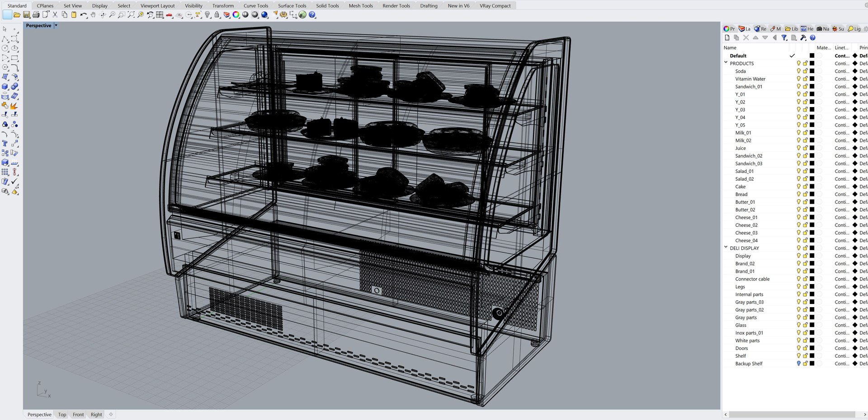Select the Pan hand tool
This screenshot has width=868, height=420.
(93, 15)
